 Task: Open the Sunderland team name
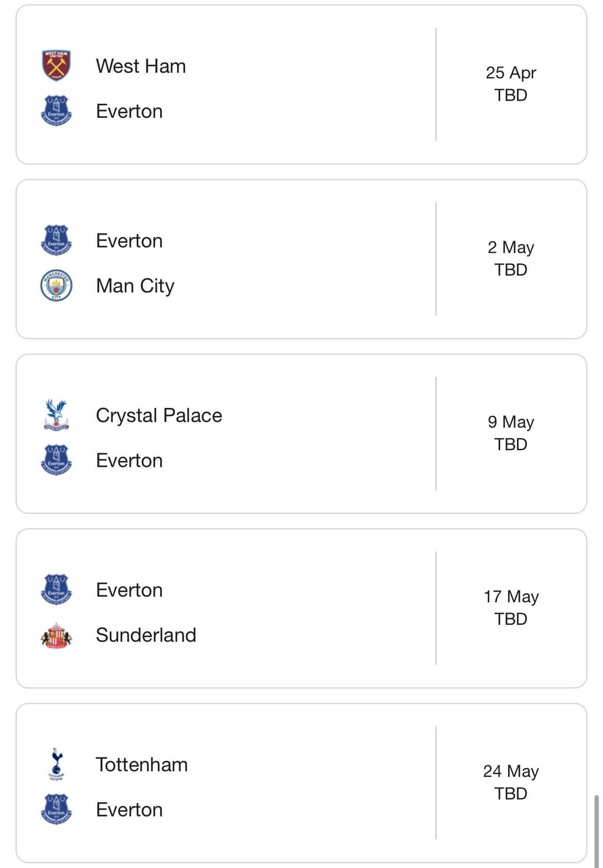(x=146, y=635)
